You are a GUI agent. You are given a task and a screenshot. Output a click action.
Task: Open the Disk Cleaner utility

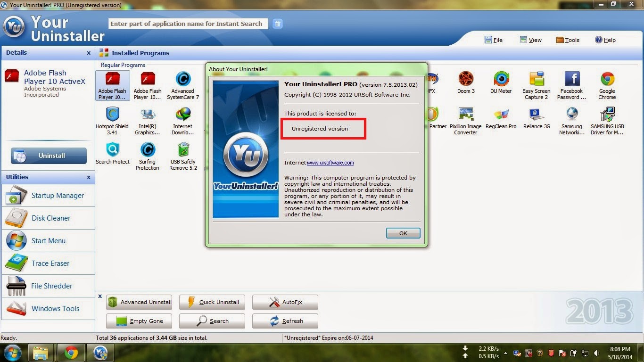point(48,218)
